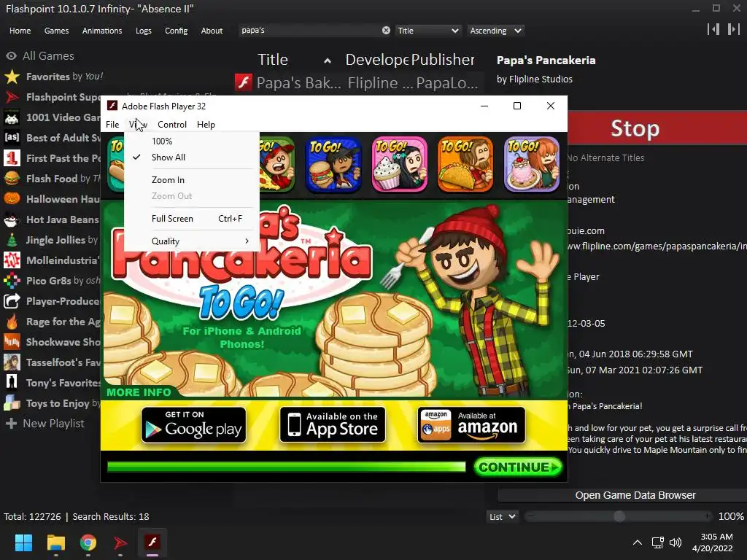Click the pizza To Go app icon

(x=277, y=164)
